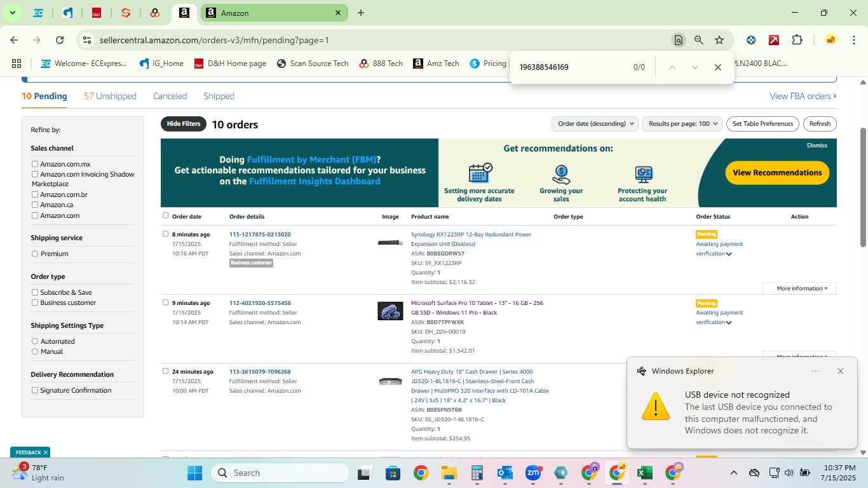Close the FEEDBACK widget
This screenshot has width=868, height=488.
coord(46,452)
